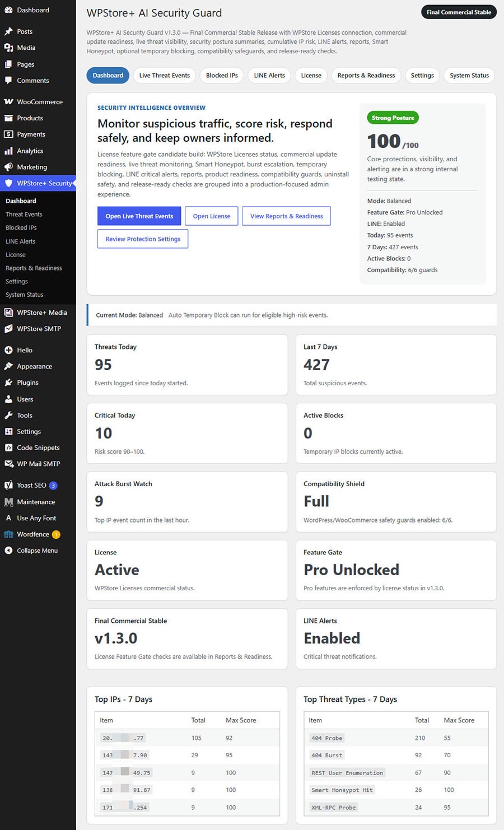Click the 'Pro Unlocked' Feature Gate value

(352, 570)
